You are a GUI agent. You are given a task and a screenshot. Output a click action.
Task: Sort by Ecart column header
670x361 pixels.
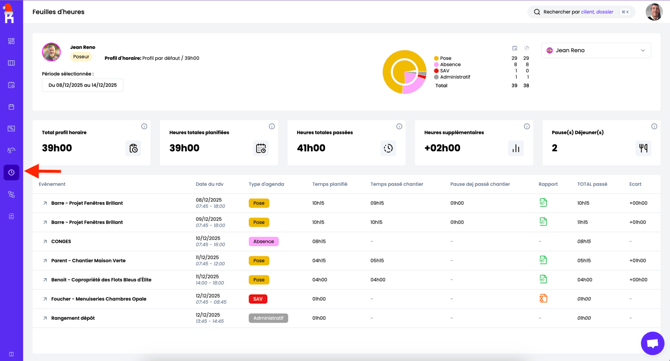tap(635, 184)
